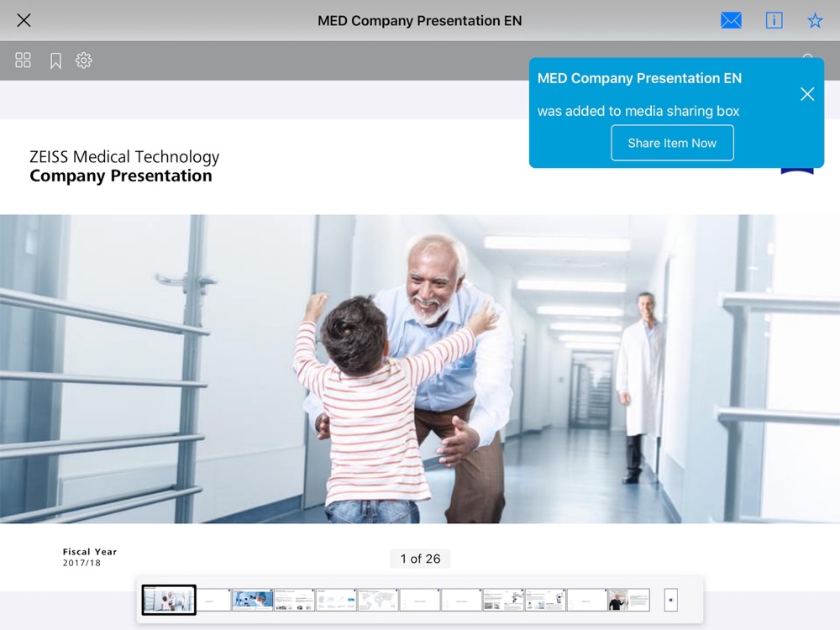Screen dimensions: 840x630
Task: Jump to the world map slide thumbnail
Action: [x=378, y=600]
